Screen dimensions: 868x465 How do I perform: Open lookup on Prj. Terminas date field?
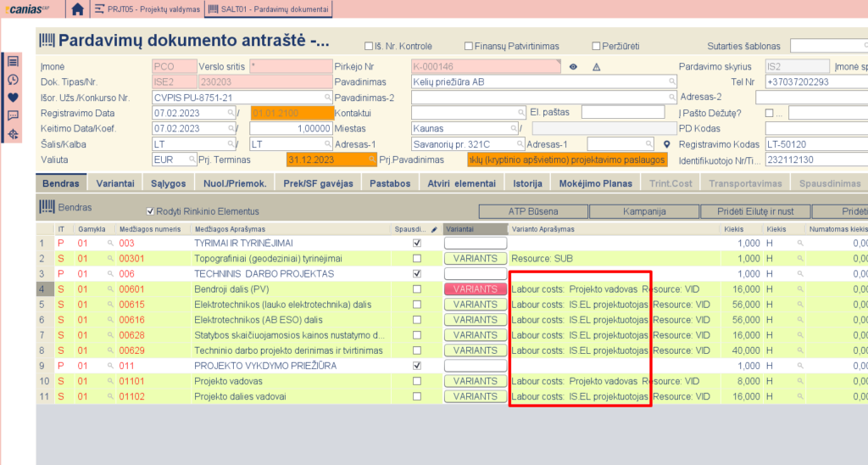371,160
